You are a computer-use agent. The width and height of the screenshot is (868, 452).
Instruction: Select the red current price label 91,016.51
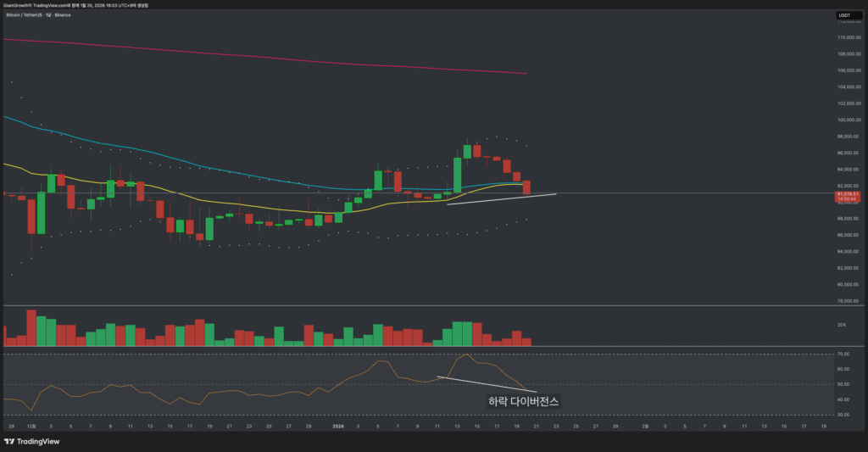[x=848, y=194]
